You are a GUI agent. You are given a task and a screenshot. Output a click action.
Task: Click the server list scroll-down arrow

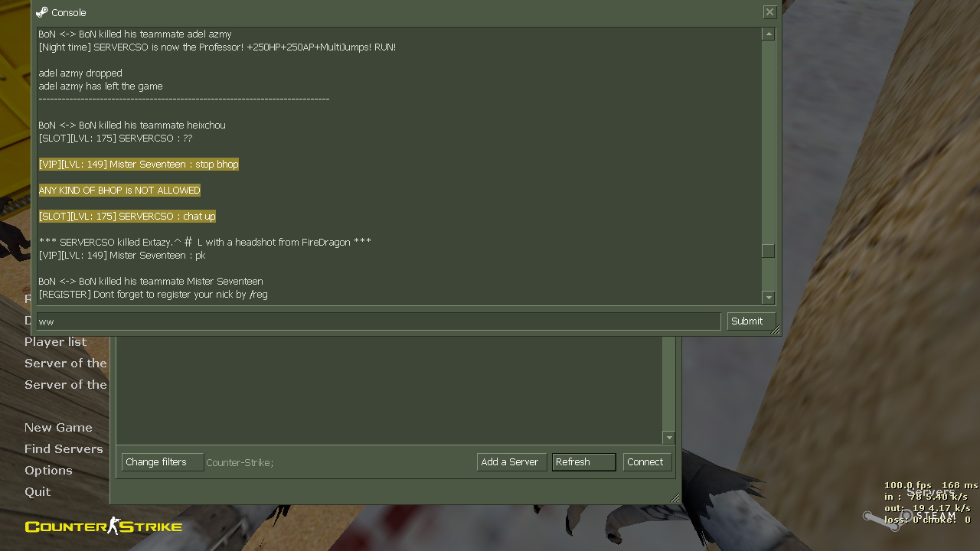[x=668, y=438]
